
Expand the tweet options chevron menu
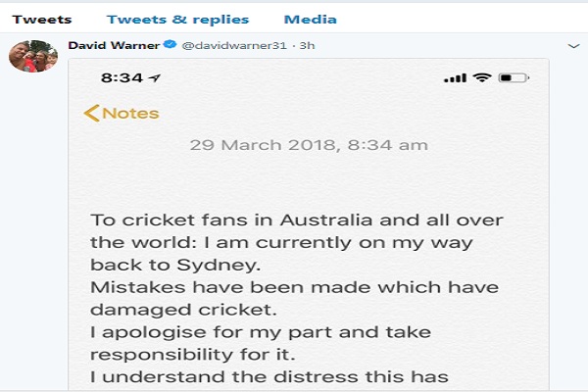click(573, 46)
